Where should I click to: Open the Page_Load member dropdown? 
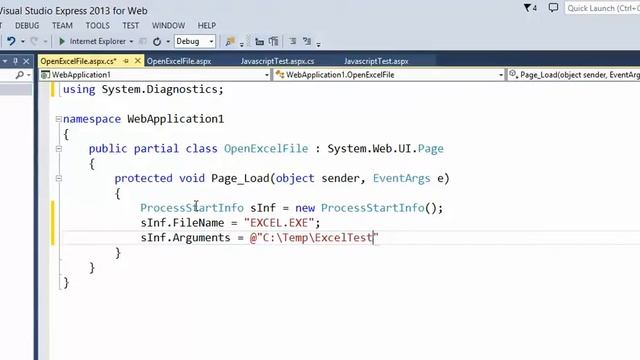[x=573, y=75]
